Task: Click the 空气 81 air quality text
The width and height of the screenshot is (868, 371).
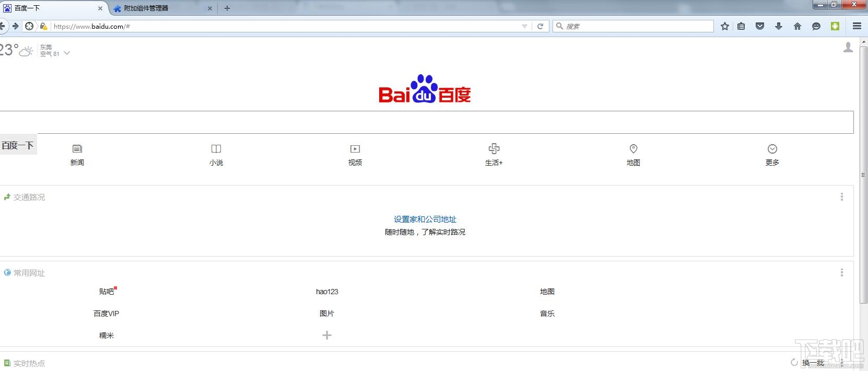Action: 50,54
